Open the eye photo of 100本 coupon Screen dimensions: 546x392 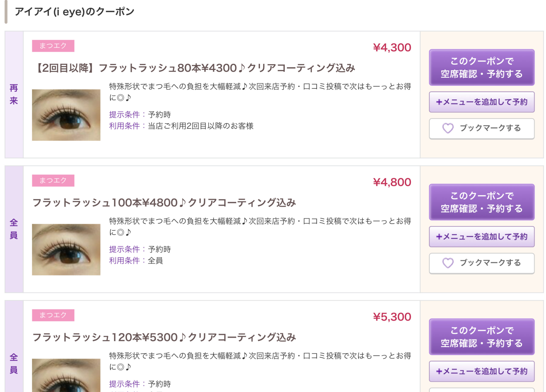(66, 250)
